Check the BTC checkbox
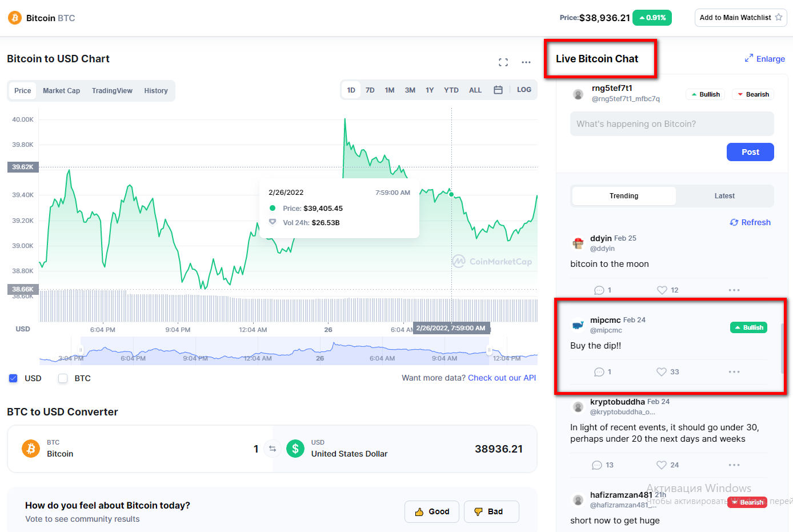Screen dimensions: 793x532 tap(63, 378)
